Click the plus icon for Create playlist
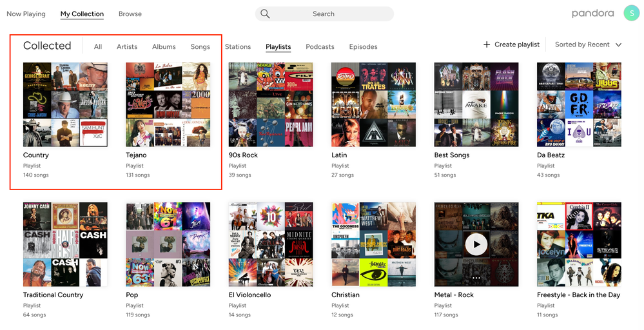The width and height of the screenshot is (644, 330). (487, 44)
